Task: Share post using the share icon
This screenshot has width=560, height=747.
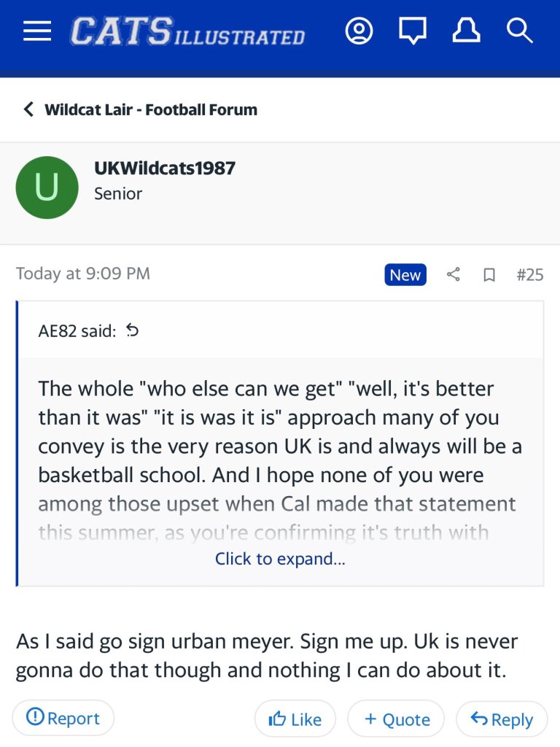Action: 454,274
